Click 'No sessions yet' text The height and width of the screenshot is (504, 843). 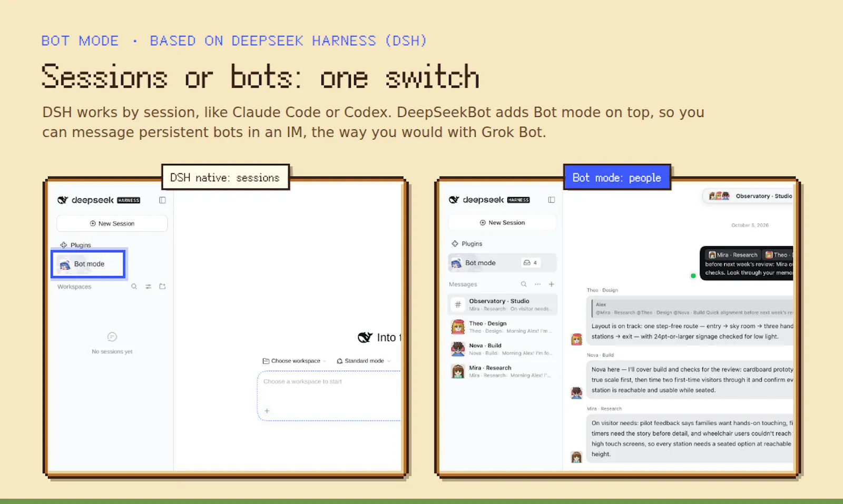[x=112, y=351]
